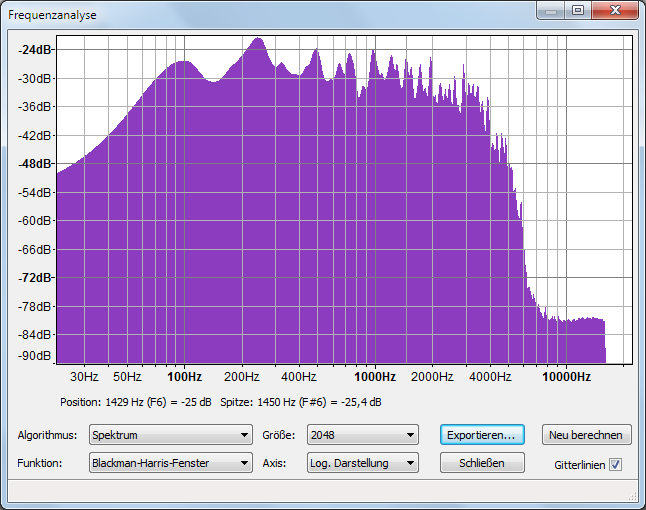Click the -30dB level label
The image size is (646, 510).
[x=35, y=78]
